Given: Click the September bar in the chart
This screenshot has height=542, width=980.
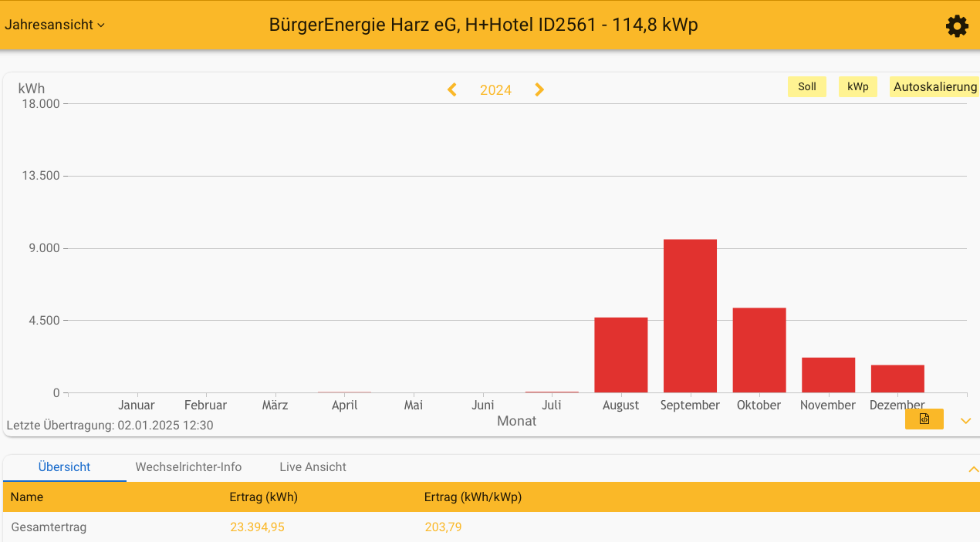Looking at the screenshot, I should point(689,316).
